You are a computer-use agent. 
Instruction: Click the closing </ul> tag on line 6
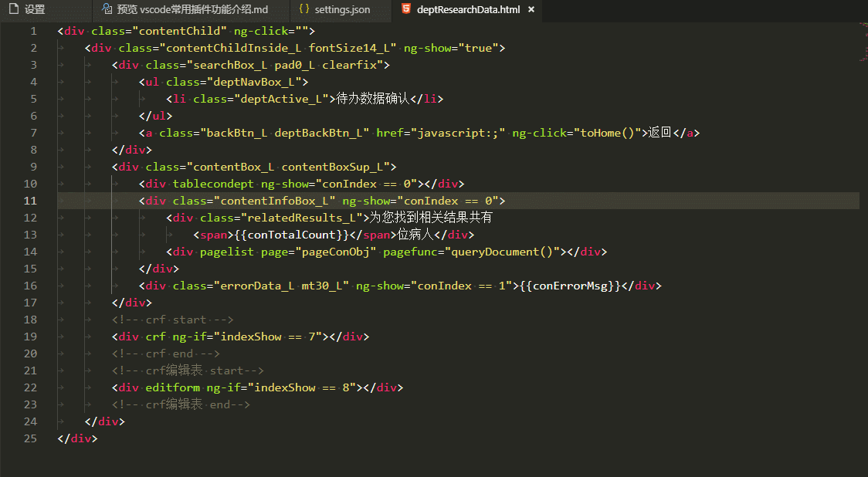[x=155, y=117]
